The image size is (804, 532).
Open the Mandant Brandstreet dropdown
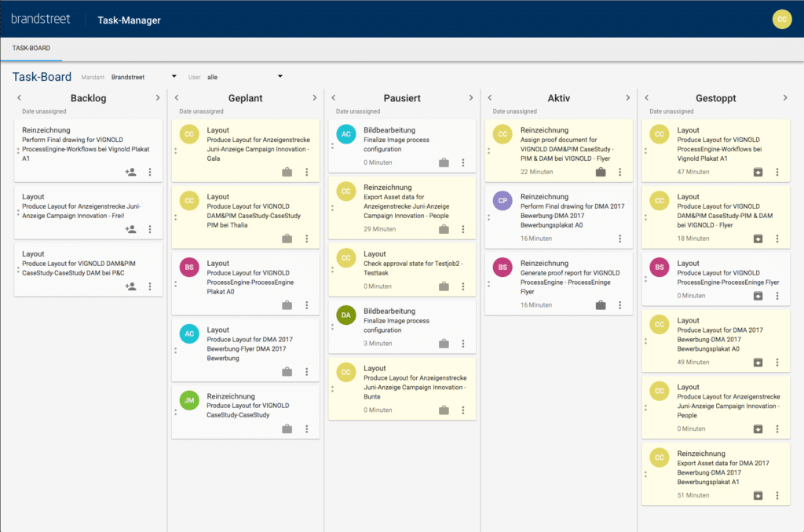[x=144, y=77]
